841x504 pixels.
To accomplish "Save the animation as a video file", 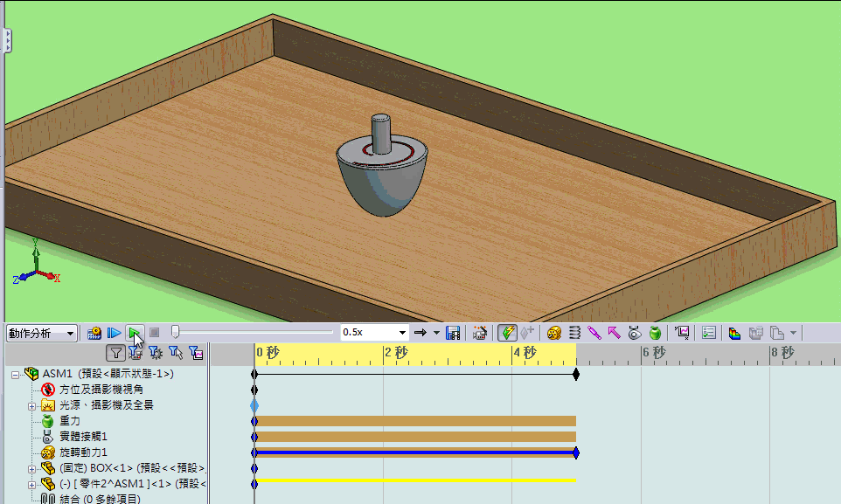I will 451,333.
